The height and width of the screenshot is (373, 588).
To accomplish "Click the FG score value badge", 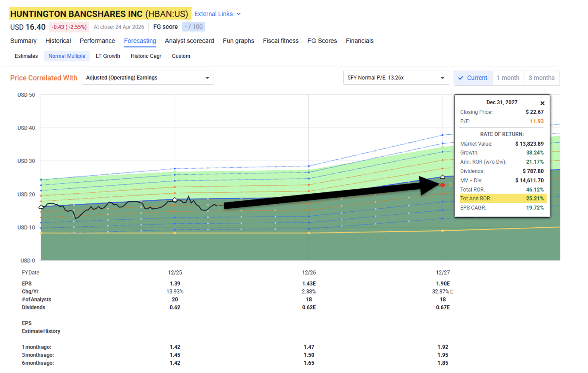I will [x=193, y=27].
